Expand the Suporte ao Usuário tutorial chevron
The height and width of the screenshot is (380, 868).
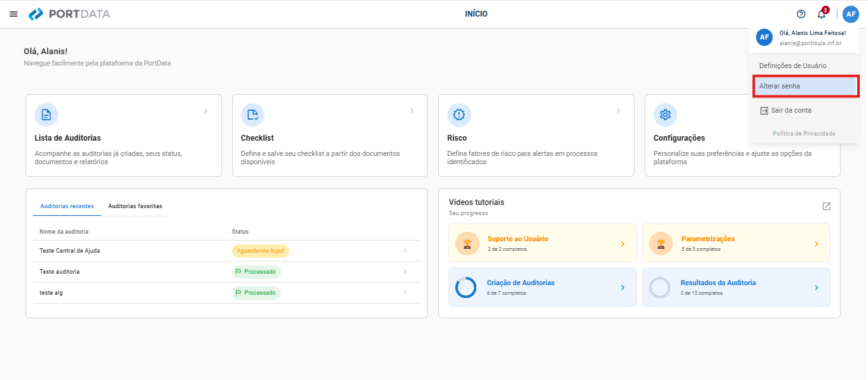(623, 244)
